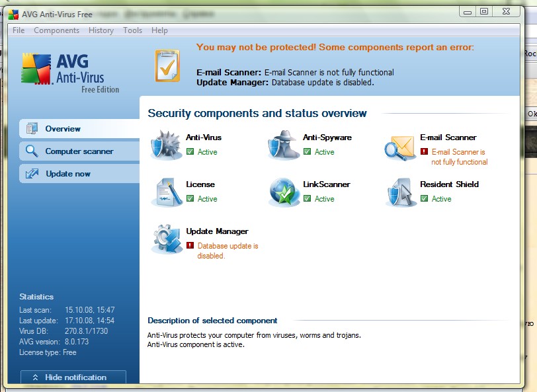This screenshot has width=537, height=392.
Task: Click the Computer scanner magnifier icon
Action: (x=32, y=151)
